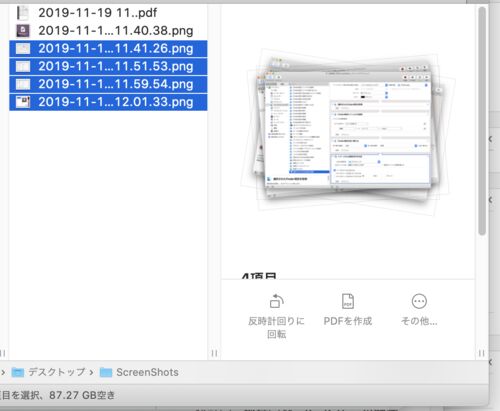The height and width of the screenshot is (411, 500).
Task: Click the デスクトップ folder icon in path bar
Action: click(18, 372)
